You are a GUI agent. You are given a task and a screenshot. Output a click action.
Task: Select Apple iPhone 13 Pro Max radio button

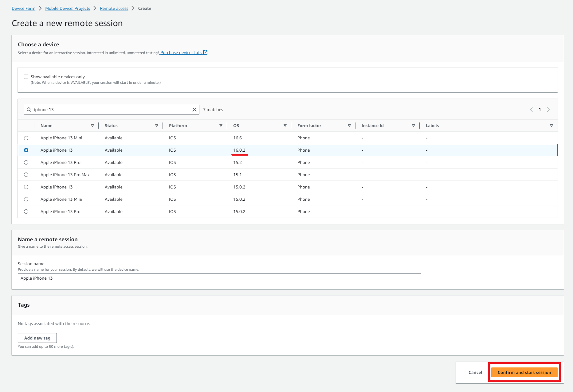click(26, 175)
